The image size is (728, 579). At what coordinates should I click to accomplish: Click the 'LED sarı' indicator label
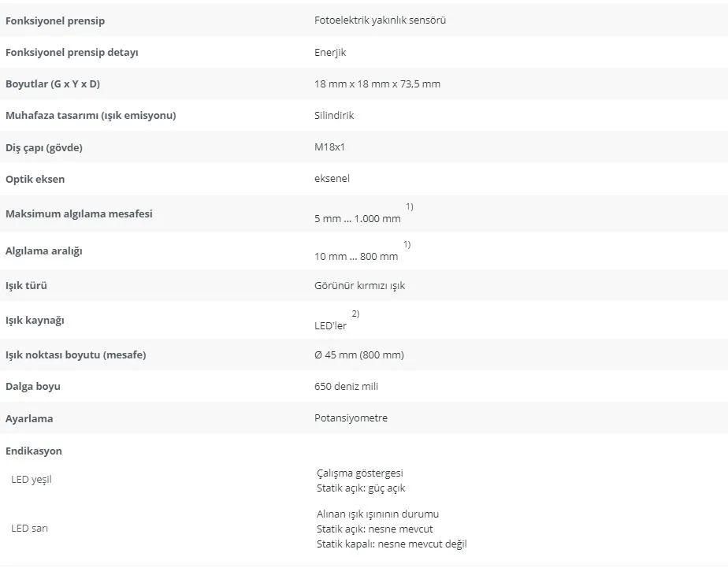[30, 529]
